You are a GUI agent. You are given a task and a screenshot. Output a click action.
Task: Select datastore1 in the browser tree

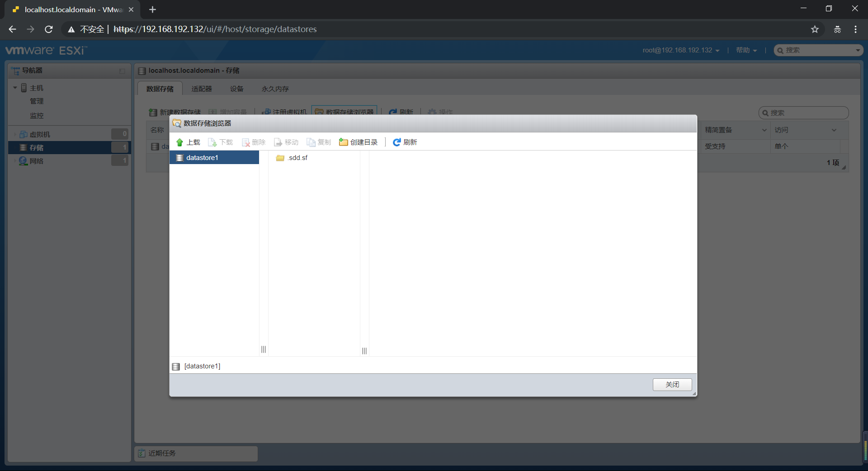214,158
